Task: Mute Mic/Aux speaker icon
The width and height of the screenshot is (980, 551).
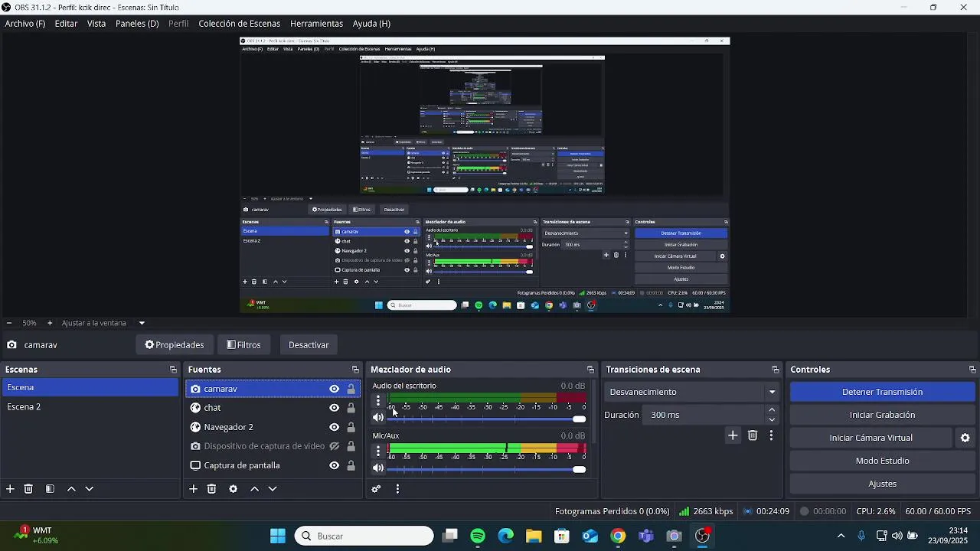Action: (x=377, y=468)
